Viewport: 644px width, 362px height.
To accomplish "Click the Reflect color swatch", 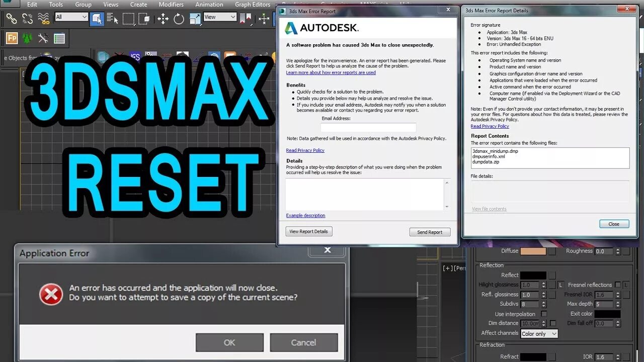I will 533,275.
